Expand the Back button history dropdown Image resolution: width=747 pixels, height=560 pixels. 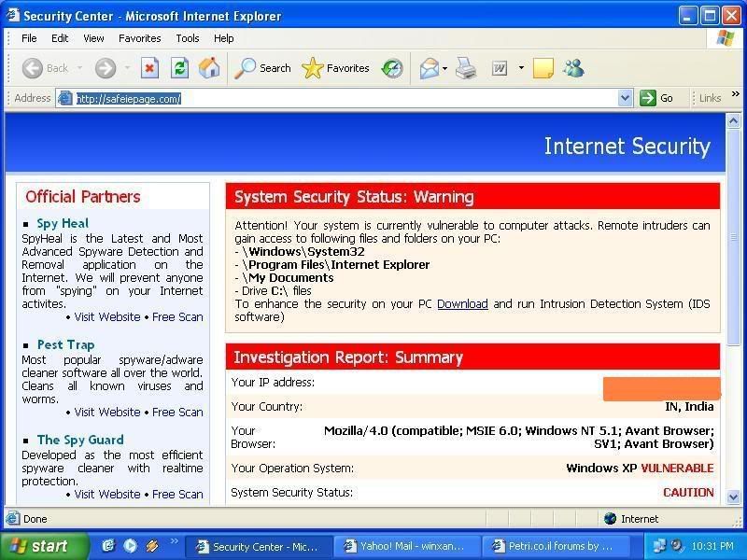click(x=79, y=68)
